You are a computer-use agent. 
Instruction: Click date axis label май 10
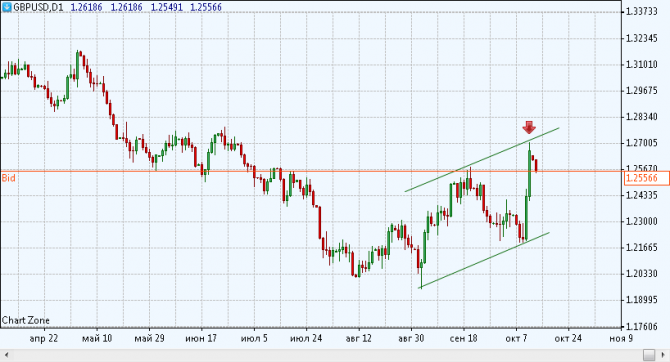(97, 338)
